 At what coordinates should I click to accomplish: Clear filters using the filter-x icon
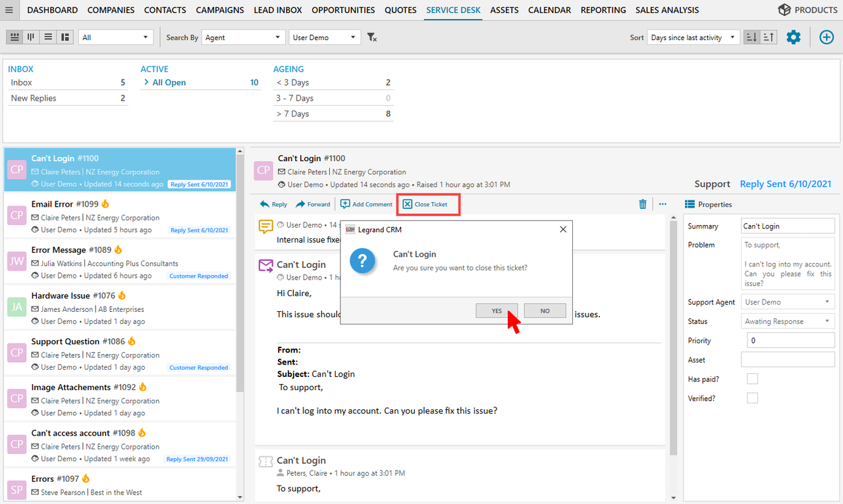pyautogui.click(x=371, y=38)
